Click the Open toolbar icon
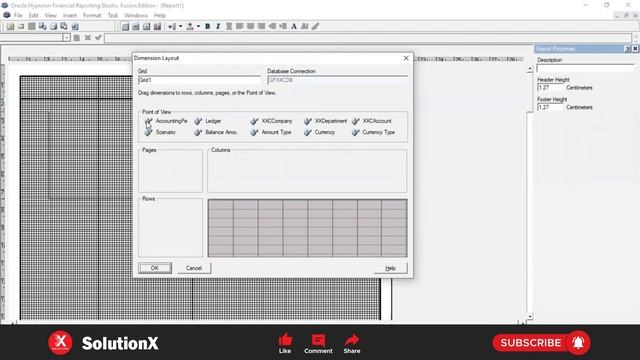640x360 pixels. click(21, 27)
